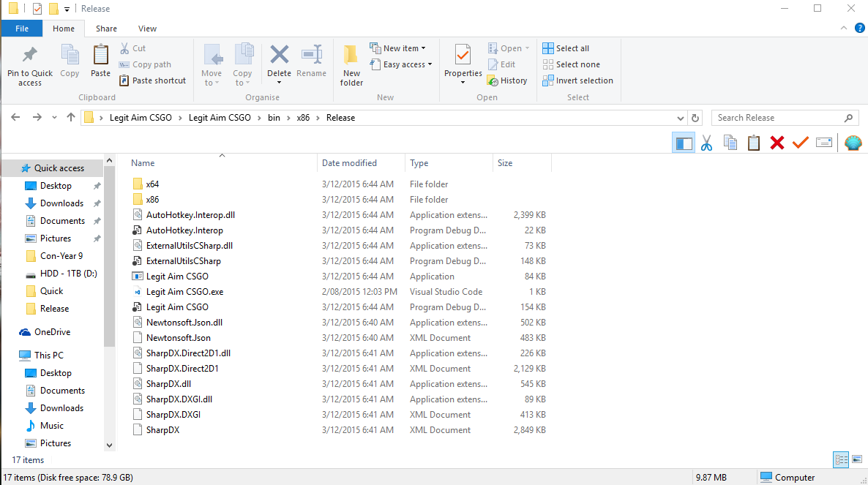
Task: Expand the address bar history dropdown
Action: tap(681, 118)
